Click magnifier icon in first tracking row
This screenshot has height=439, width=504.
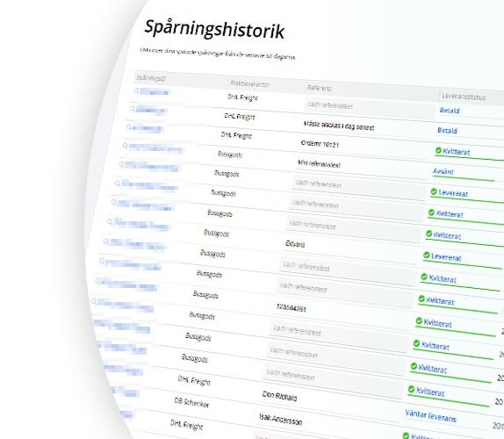coord(137,90)
